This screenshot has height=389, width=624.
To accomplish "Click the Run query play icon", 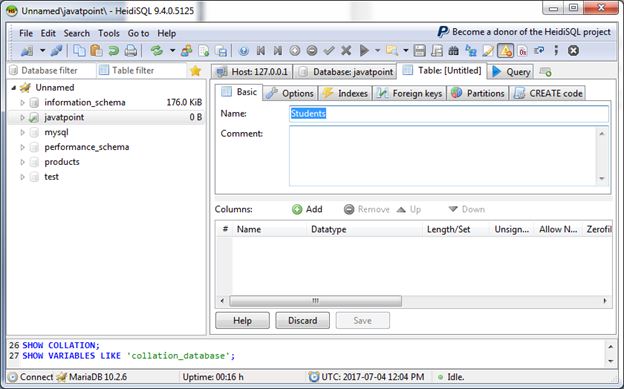I will 364,51.
